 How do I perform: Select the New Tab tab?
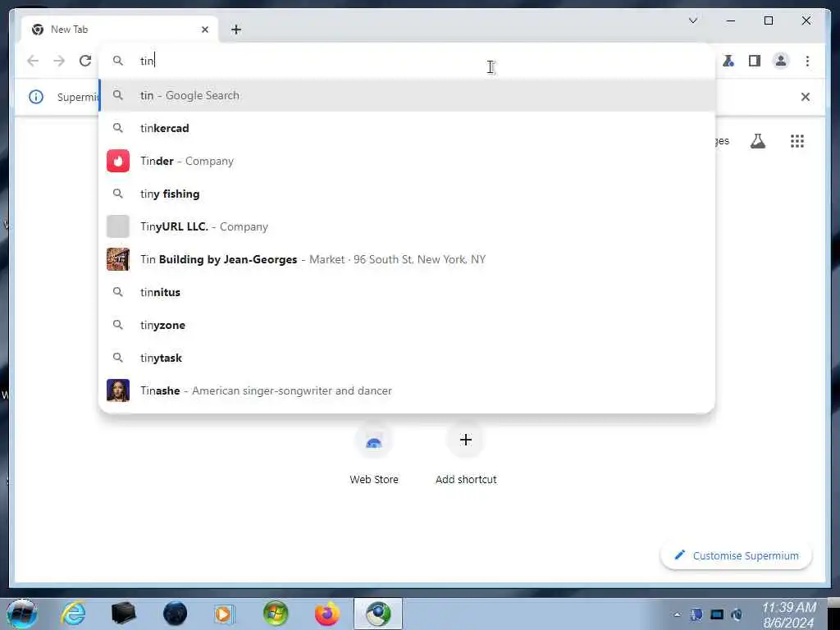tap(119, 30)
